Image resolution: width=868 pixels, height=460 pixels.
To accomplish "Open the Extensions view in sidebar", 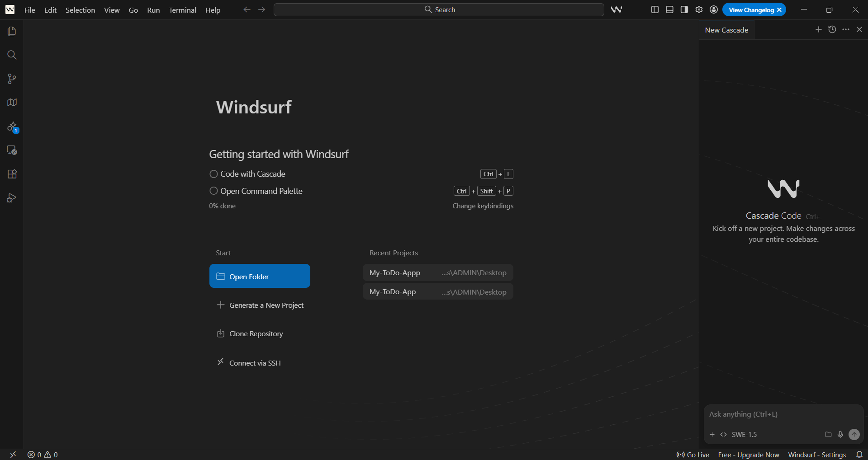I will click(x=12, y=174).
